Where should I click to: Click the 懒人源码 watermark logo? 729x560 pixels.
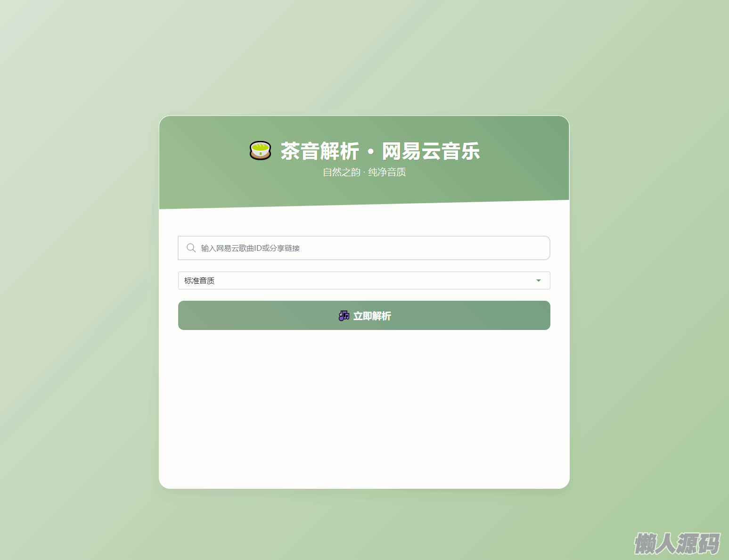click(x=677, y=544)
